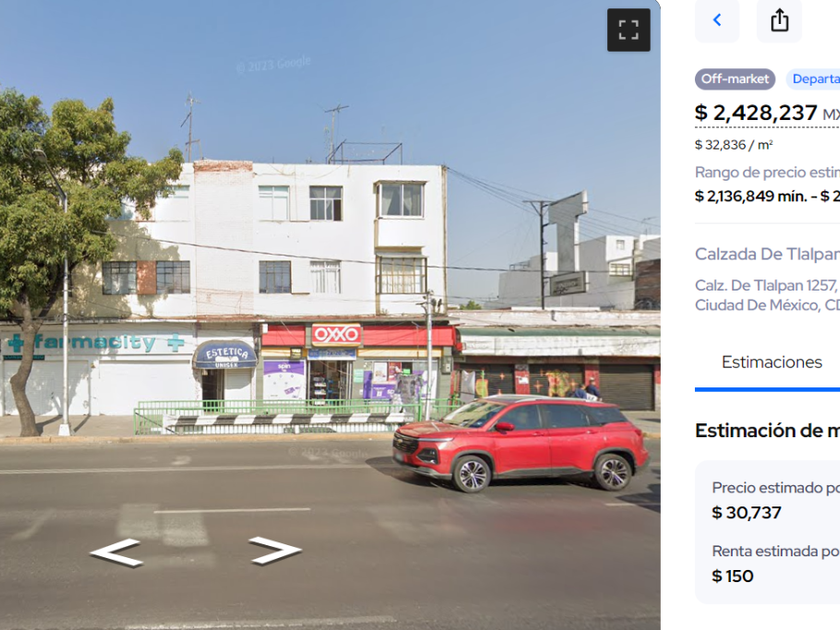Click the Estimación de m... section heading
Screen dimensions: 840x630
[x=767, y=430]
